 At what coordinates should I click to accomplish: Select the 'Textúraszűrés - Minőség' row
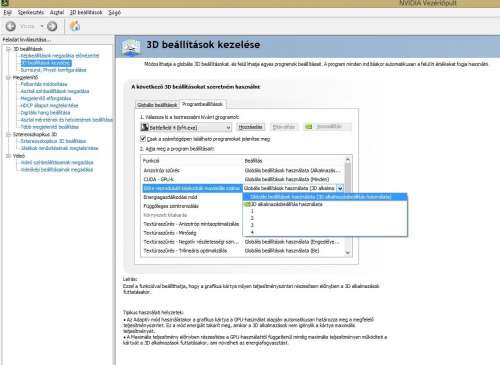click(192, 233)
